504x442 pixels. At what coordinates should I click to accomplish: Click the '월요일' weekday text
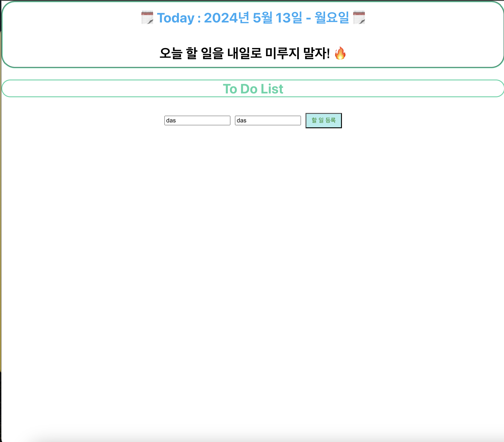point(332,18)
